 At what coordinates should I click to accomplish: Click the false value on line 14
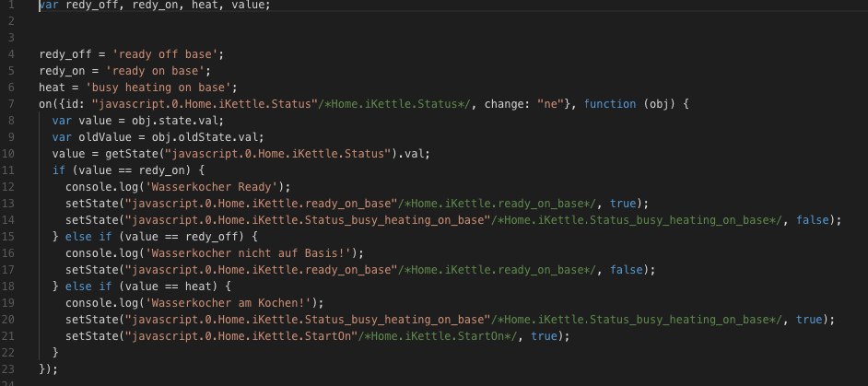pos(814,220)
